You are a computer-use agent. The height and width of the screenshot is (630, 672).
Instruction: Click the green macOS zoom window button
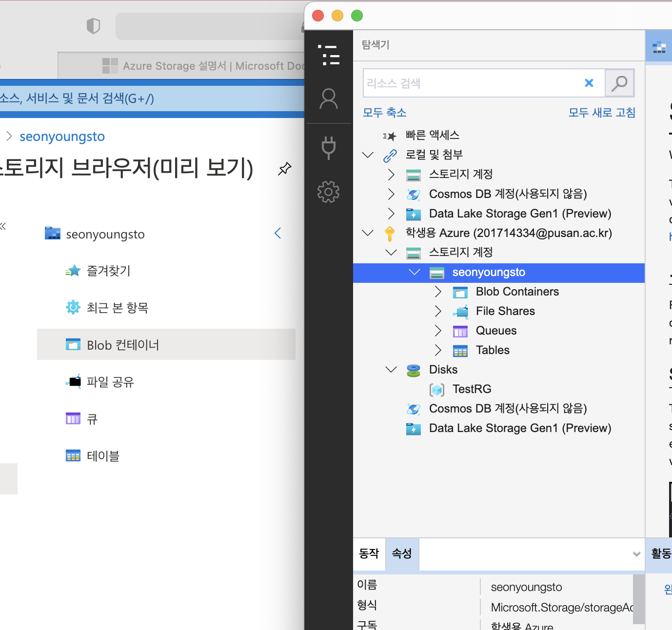tap(357, 16)
